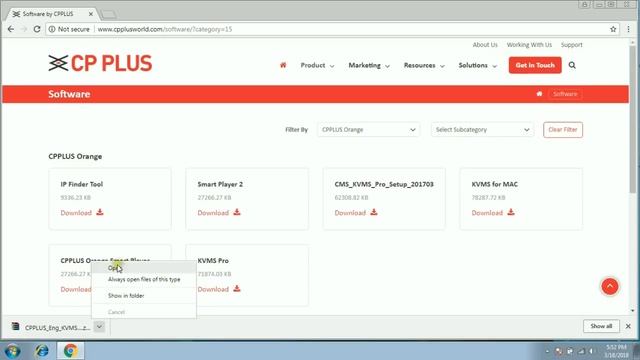Click the downloaded file icon in downloads bar
This screenshot has width=640, height=360.
16,326
